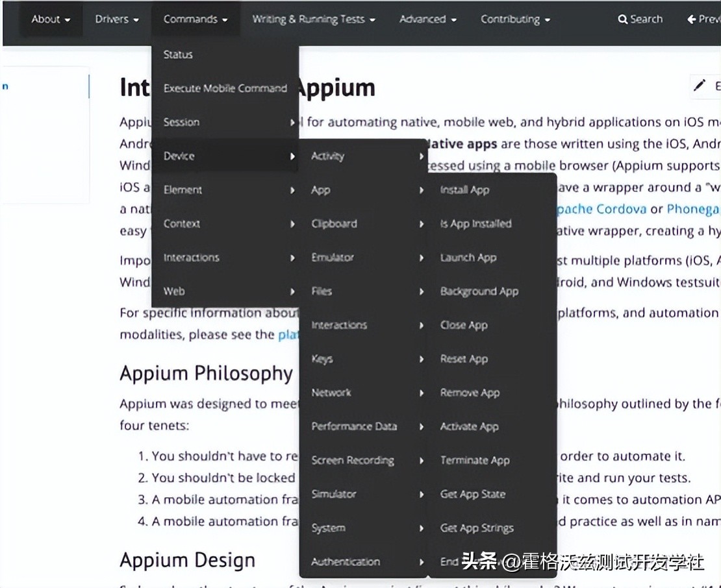Click Get App State option

pyautogui.click(x=472, y=494)
